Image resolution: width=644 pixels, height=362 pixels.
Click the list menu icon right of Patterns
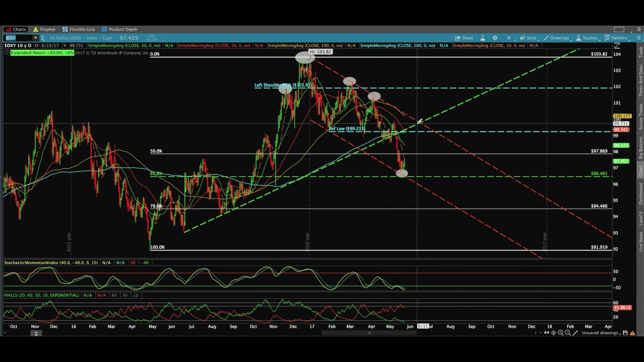click(639, 38)
